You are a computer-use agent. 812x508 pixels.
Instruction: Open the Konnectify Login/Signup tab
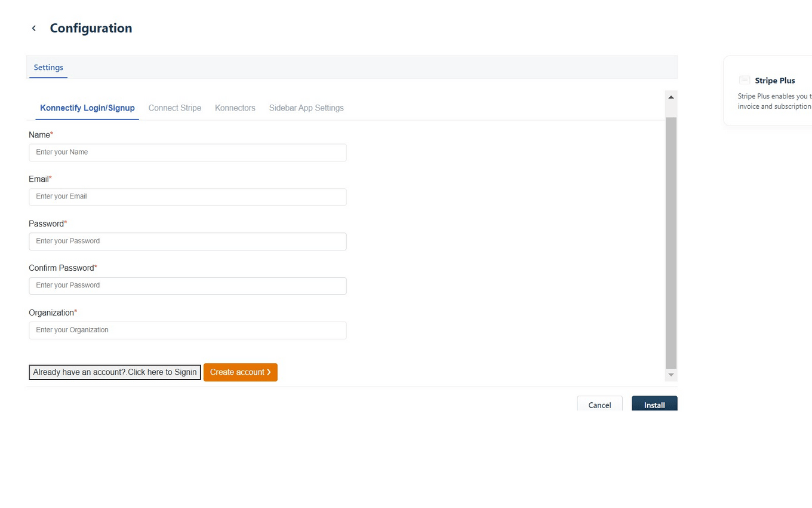point(87,108)
